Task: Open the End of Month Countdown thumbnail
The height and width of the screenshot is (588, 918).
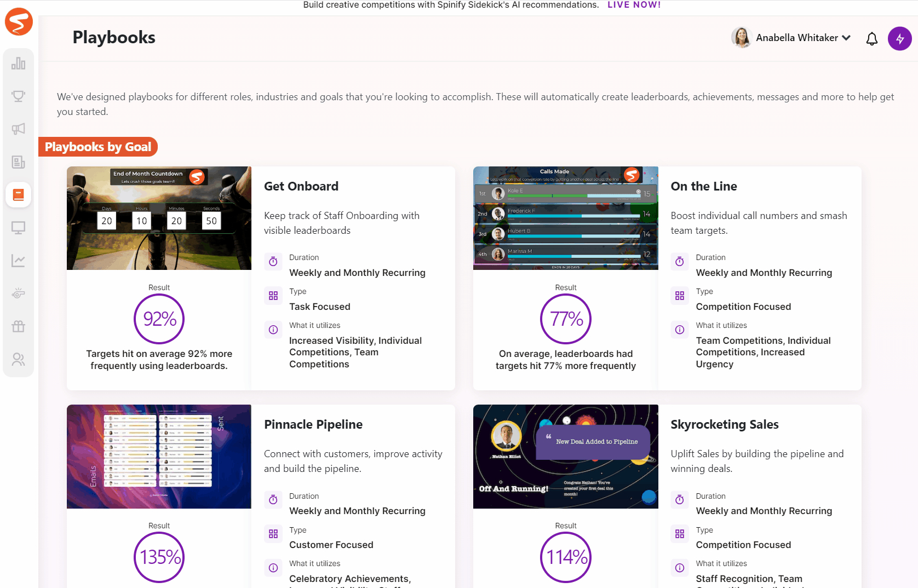Action: click(158, 218)
